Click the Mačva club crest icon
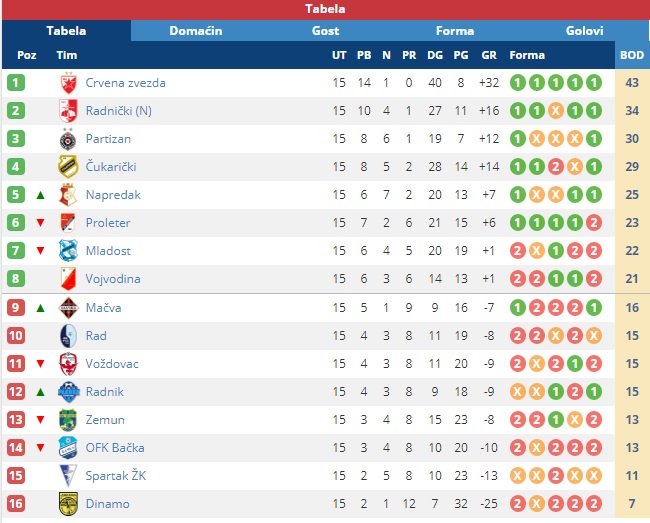The width and height of the screenshot is (650, 523). [68, 308]
